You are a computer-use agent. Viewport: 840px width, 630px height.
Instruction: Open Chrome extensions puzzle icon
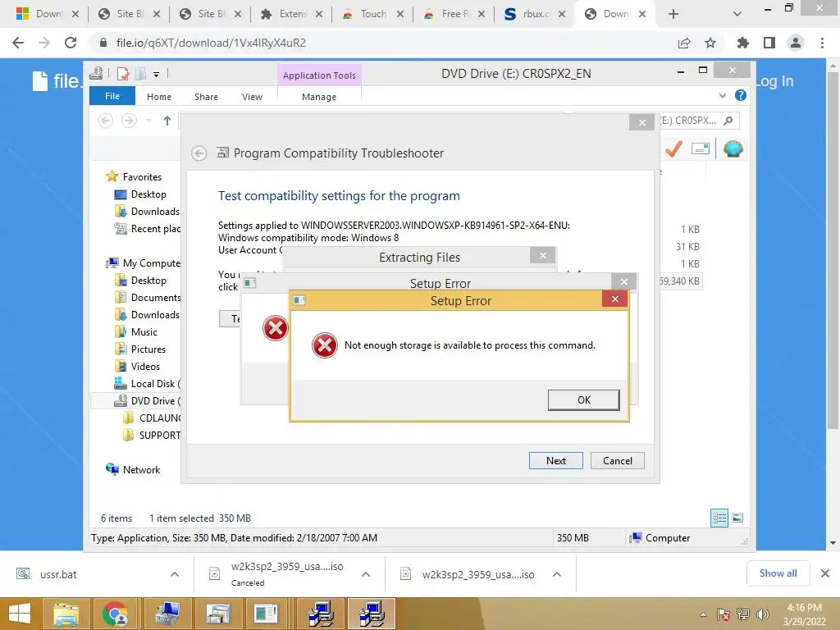(x=742, y=43)
